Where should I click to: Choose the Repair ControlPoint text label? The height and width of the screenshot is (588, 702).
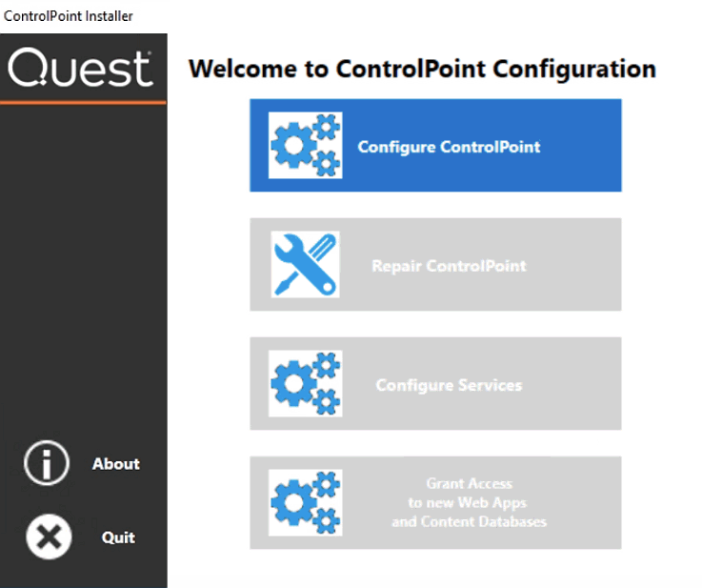[x=449, y=266]
